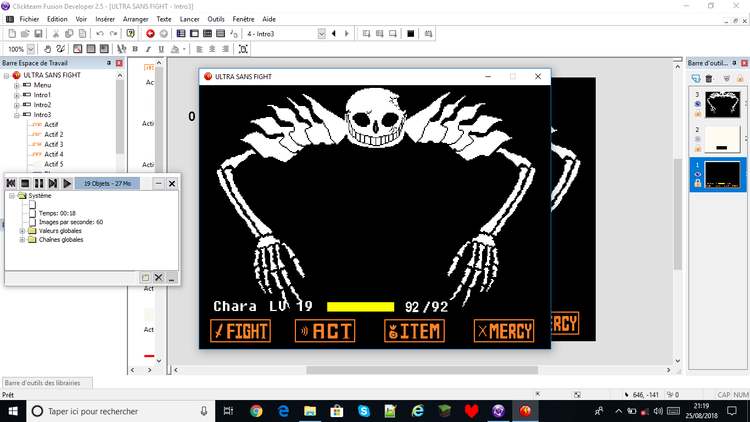Click the yellow HP bar

point(360,307)
